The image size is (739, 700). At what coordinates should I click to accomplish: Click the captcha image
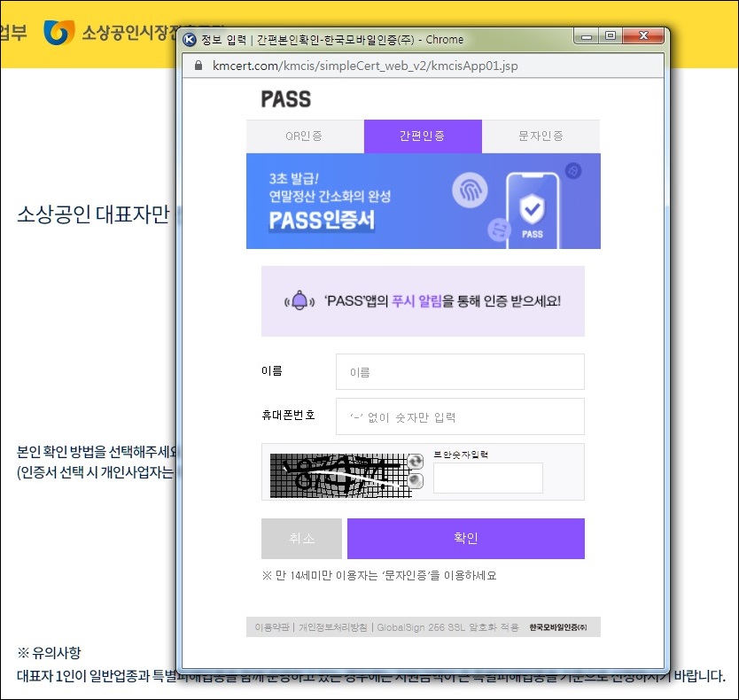pyautogui.click(x=340, y=476)
